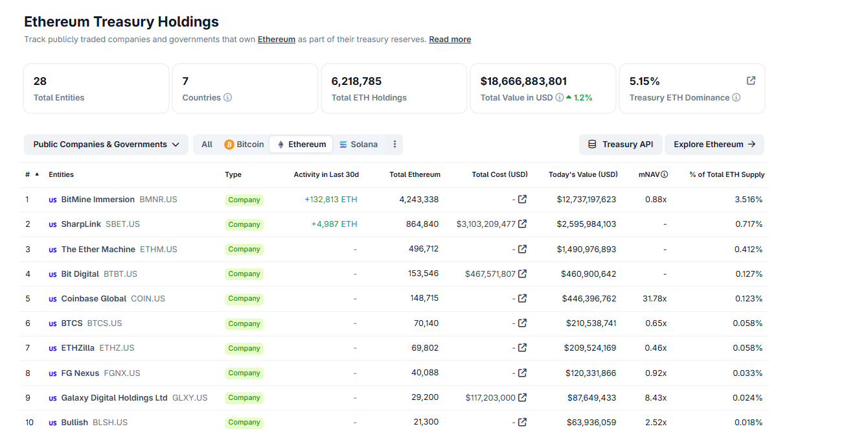Open the Ethereum hyperlink in the page description
This screenshot has width=868, height=433.
pyautogui.click(x=277, y=39)
